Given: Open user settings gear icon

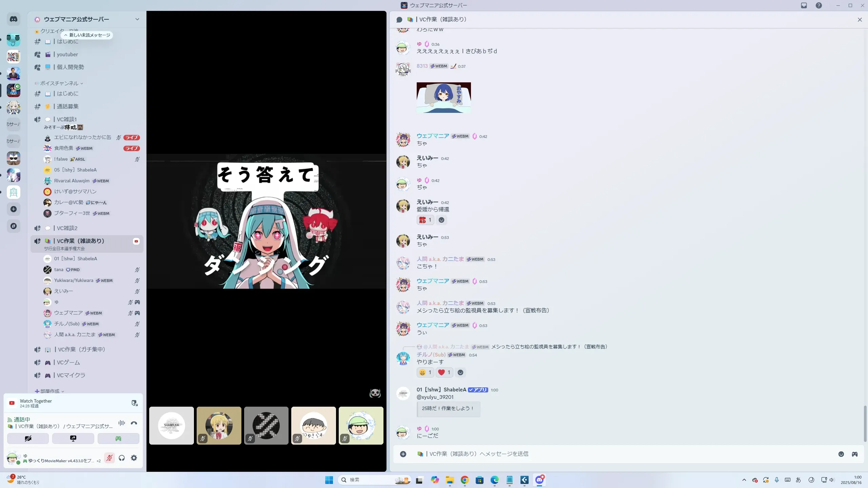Looking at the screenshot, I should (134, 458).
